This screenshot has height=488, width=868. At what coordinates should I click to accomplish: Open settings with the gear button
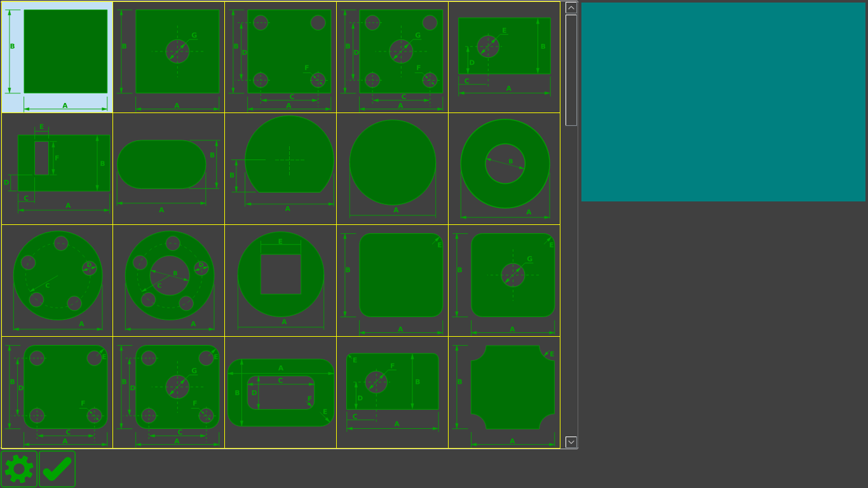tap(19, 469)
